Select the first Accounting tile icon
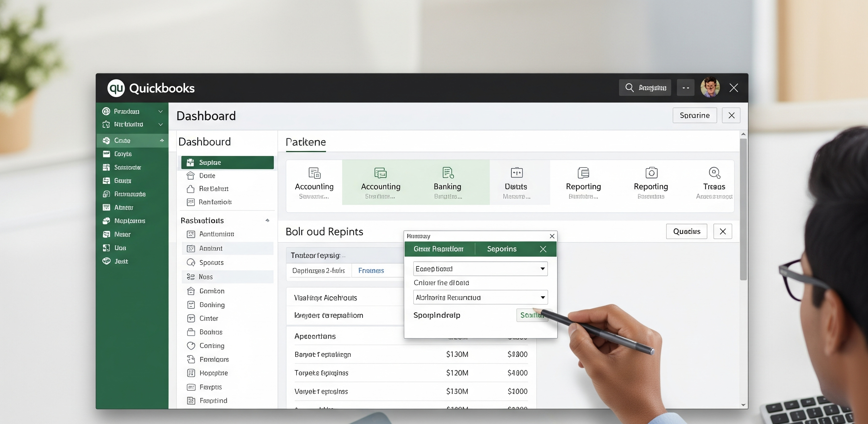868x424 pixels. pos(314,173)
